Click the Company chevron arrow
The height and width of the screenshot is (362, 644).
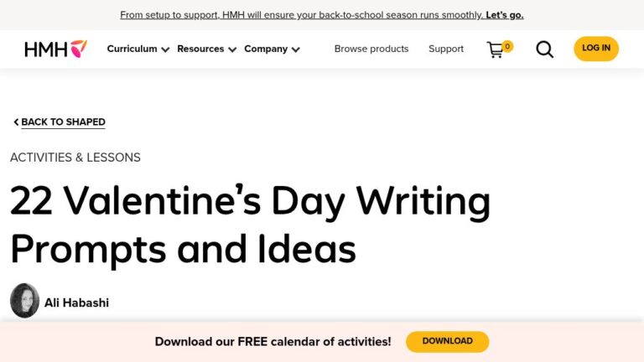click(x=296, y=49)
